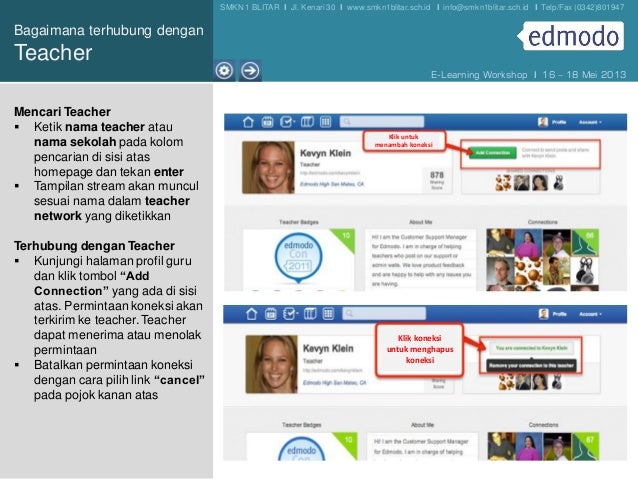638x479 pixels.
Task: Click the Connections heading in upper screenshot
Action: click(542, 222)
